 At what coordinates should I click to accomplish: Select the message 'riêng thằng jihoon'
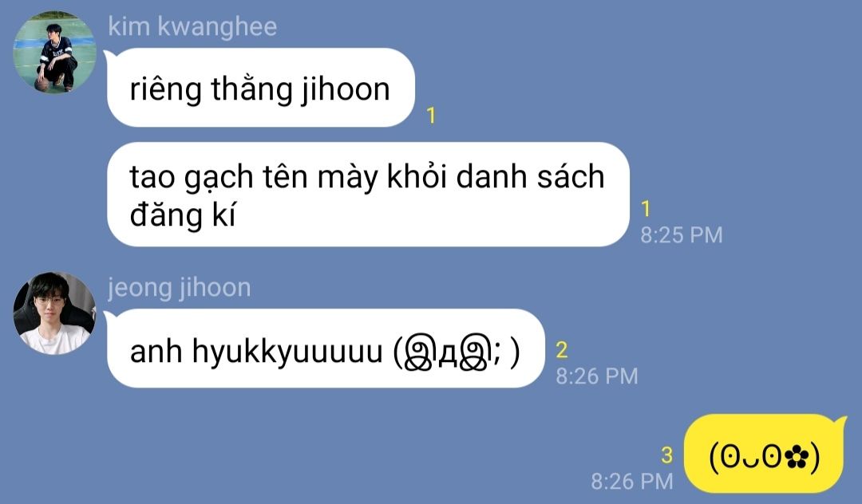click(260, 88)
